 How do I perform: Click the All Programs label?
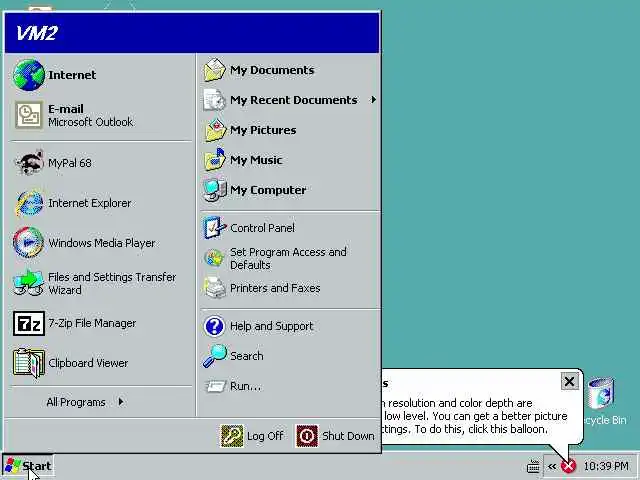tap(76, 402)
